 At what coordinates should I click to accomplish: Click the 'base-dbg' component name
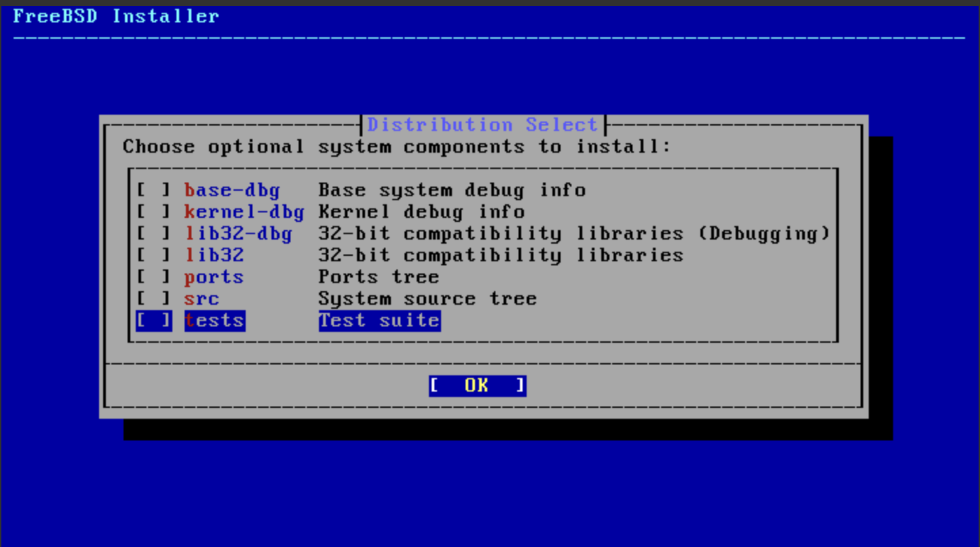[x=232, y=190]
